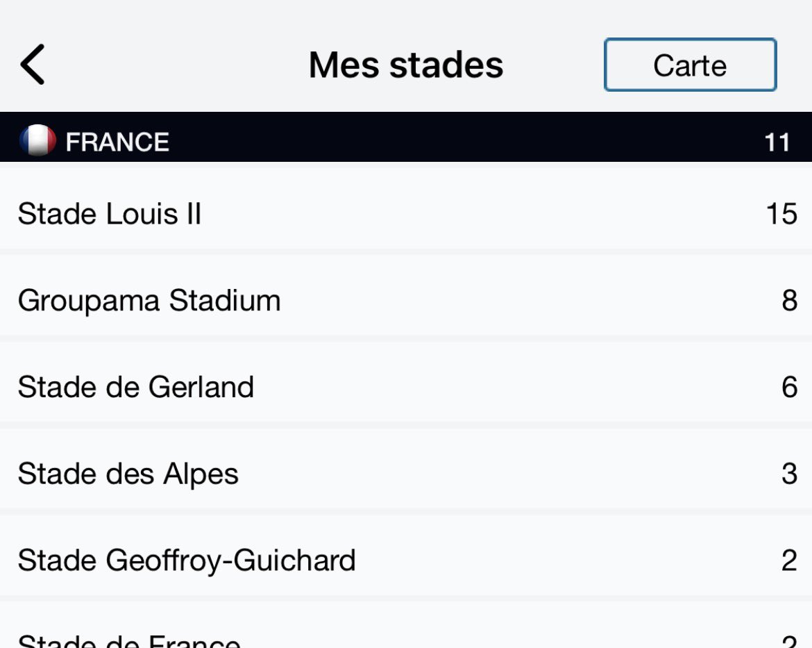Tap the count beside Stade de France
This screenshot has width=812, height=648.
pos(789,640)
